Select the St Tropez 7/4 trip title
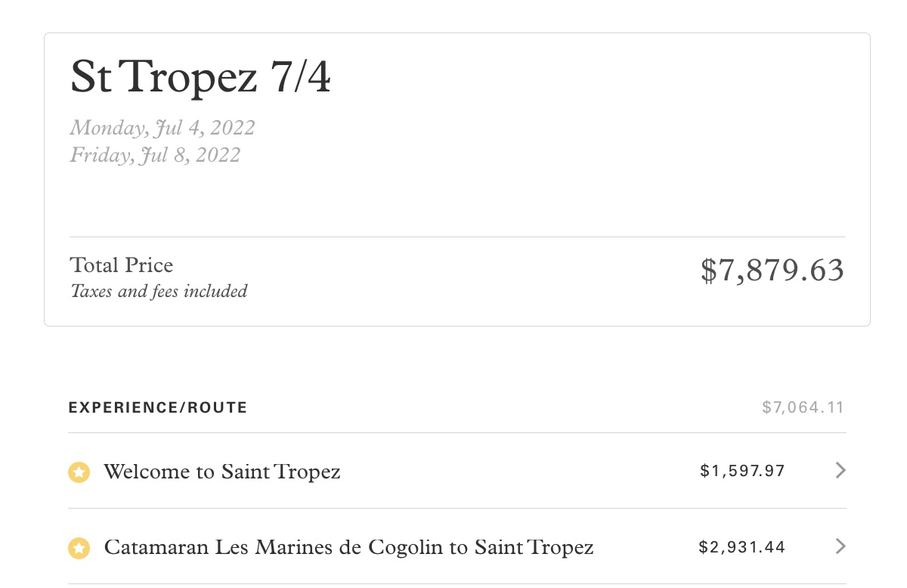The image size is (907, 588). [200, 77]
